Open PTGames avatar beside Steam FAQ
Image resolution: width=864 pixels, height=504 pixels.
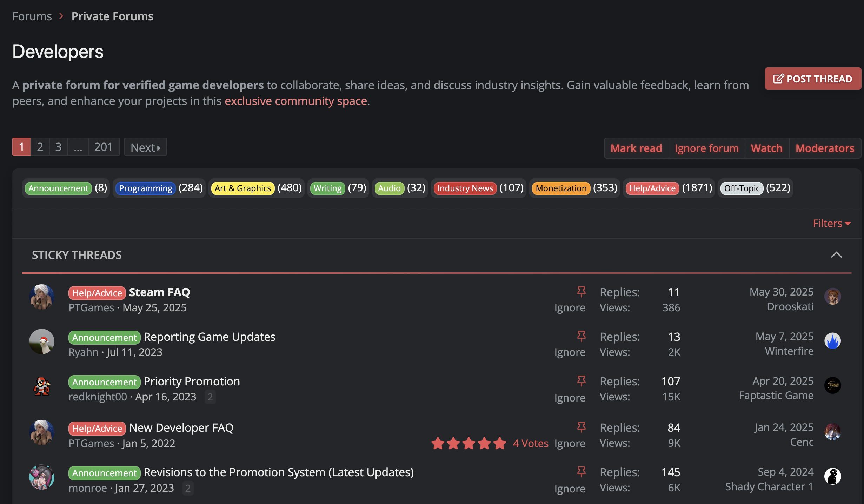(x=42, y=297)
